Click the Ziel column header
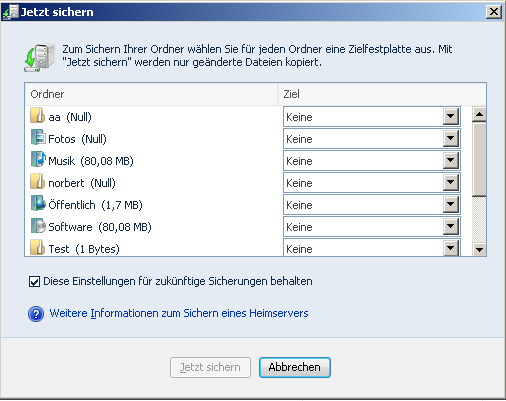This screenshot has height=401, width=506. click(382, 94)
